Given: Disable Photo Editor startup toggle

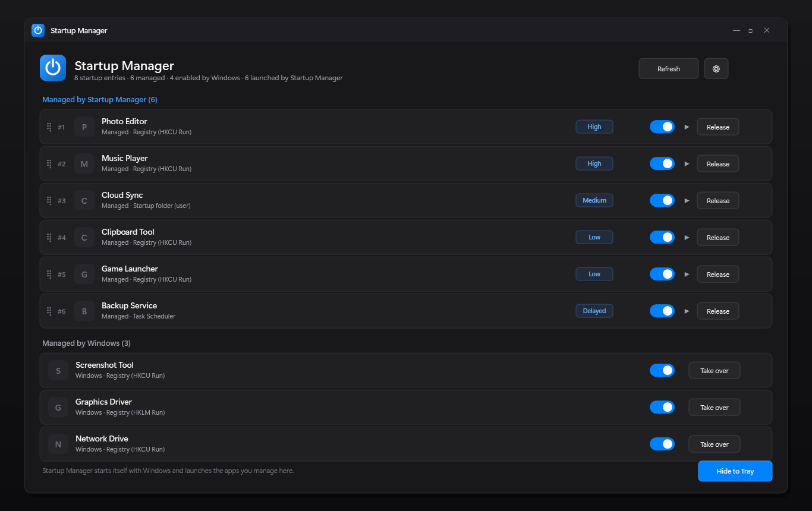Looking at the screenshot, I should point(662,127).
